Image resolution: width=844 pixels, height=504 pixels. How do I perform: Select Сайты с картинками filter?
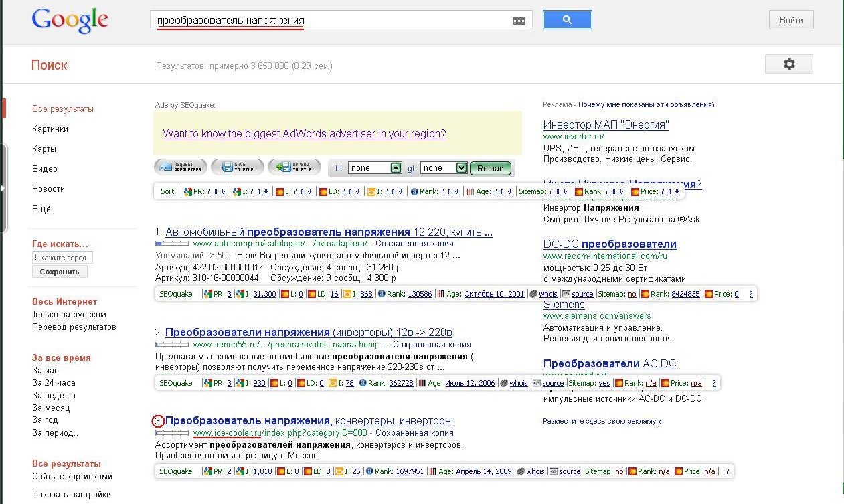tap(72, 477)
